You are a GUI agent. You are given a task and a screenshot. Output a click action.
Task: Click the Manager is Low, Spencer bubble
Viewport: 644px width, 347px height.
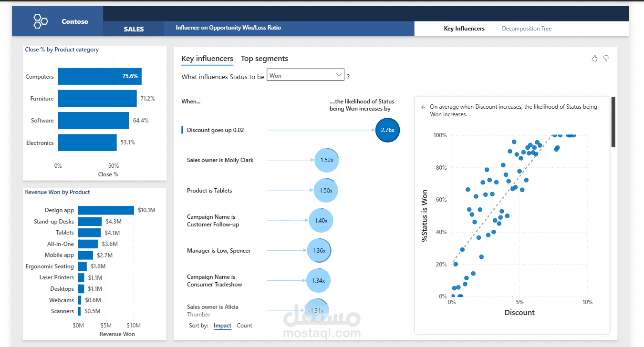click(x=318, y=250)
